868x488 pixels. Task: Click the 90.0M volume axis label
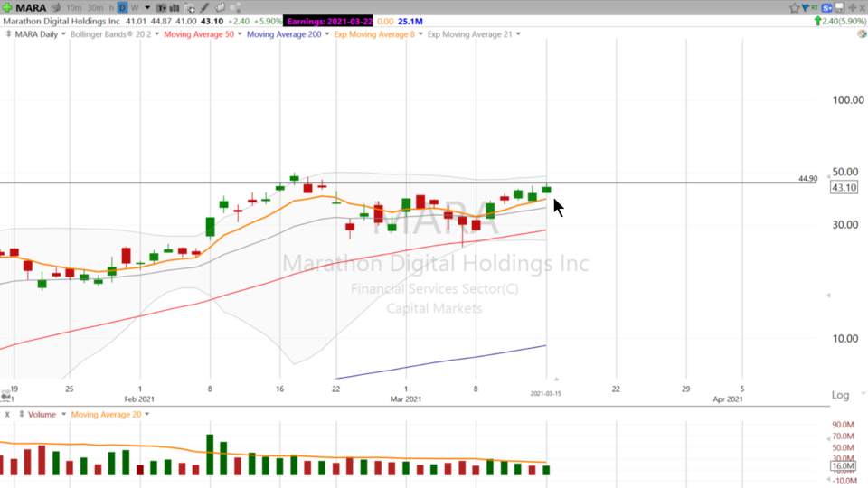[x=843, y=425]
